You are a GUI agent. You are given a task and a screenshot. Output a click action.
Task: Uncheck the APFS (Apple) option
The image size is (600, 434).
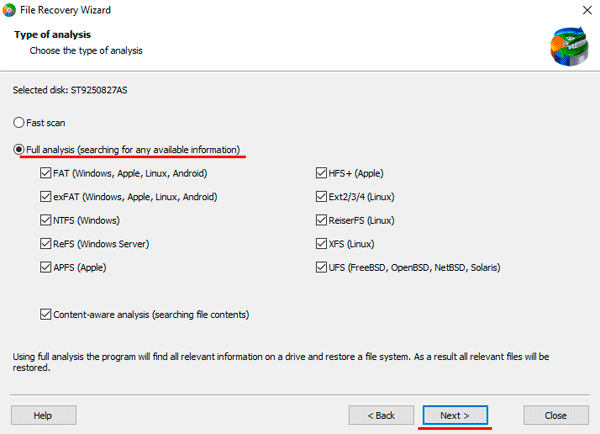46,267
